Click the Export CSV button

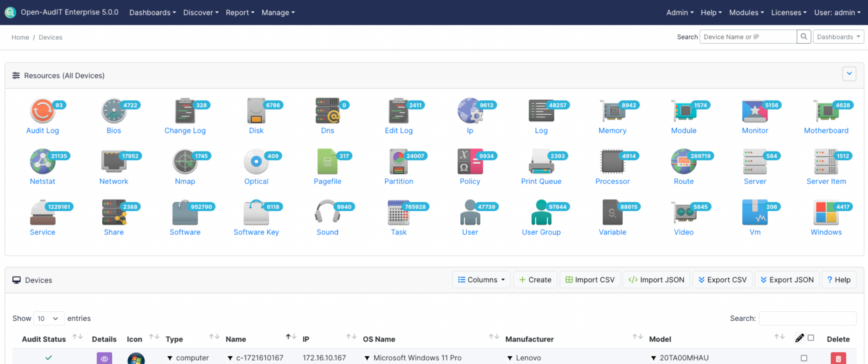[x=723, y=280]
